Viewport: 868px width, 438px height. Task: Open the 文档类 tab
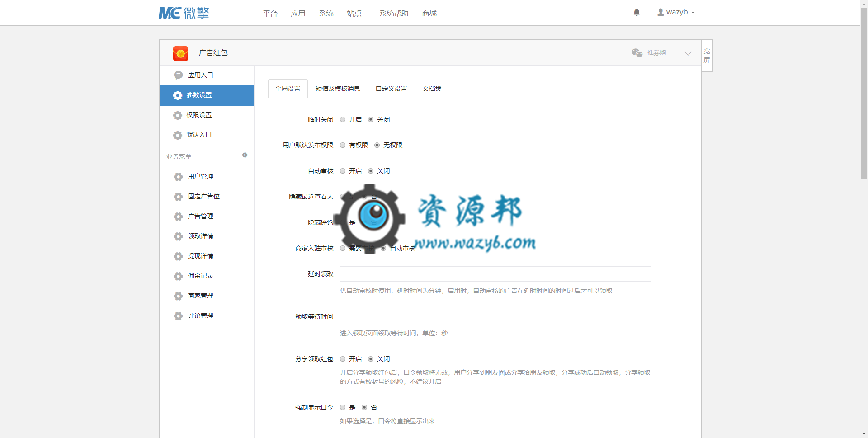click(x=432, y=89)
